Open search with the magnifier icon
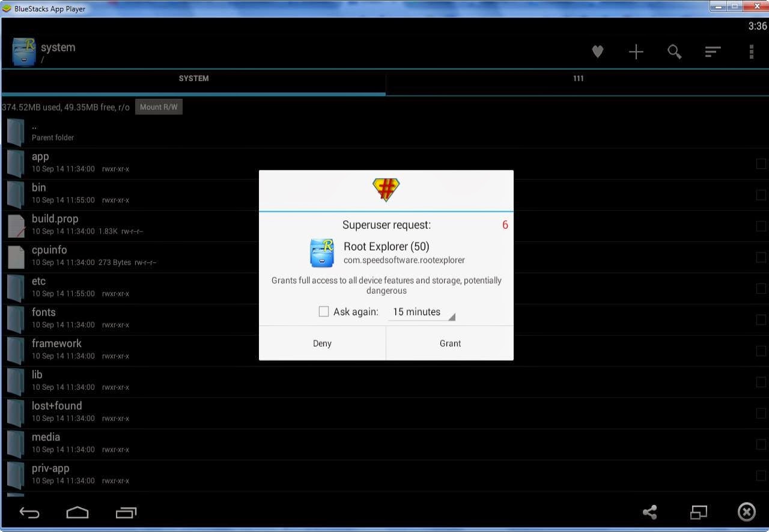The width and height of the screenshot is (769, 532). 675,52
